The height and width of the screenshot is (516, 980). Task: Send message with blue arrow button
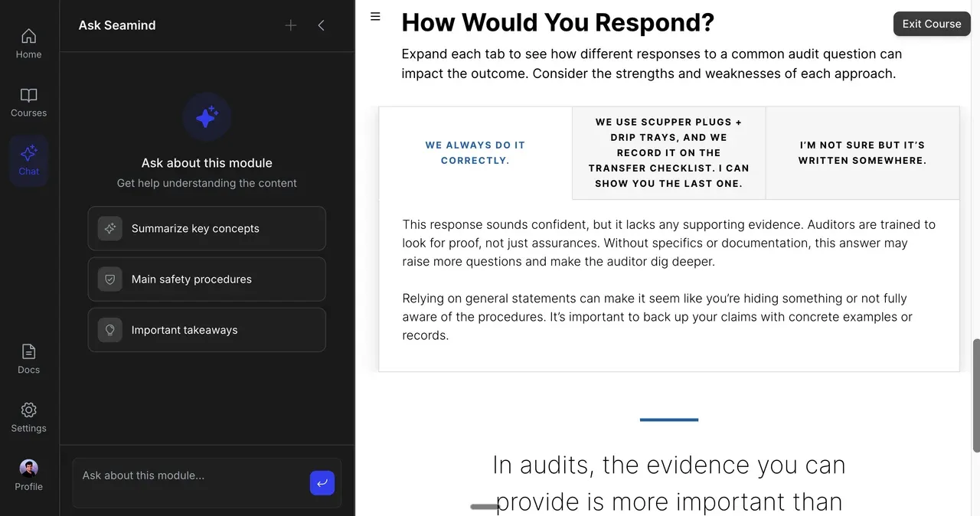pos(322,482)
